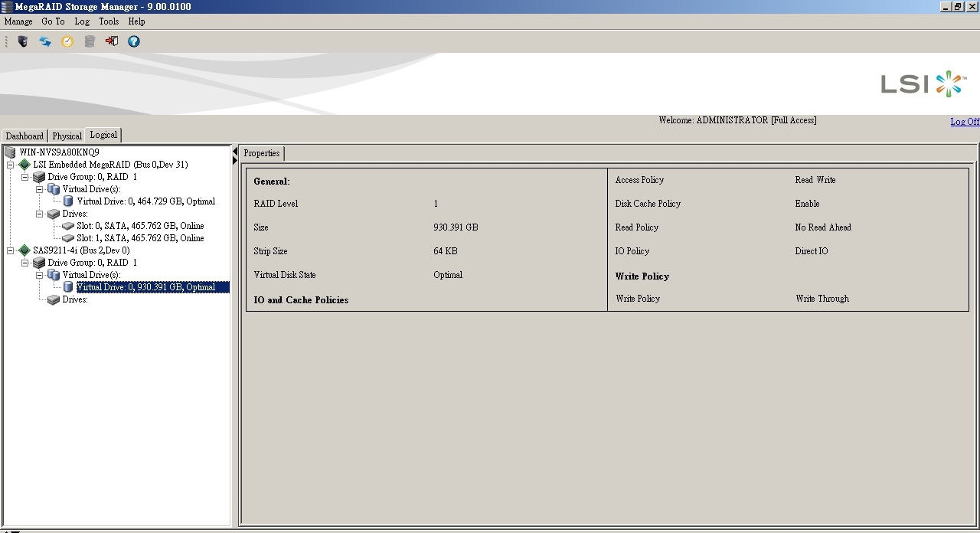
Task: Click the blue refresh arrows toolbar icon
Action: (x=45, y=41)
